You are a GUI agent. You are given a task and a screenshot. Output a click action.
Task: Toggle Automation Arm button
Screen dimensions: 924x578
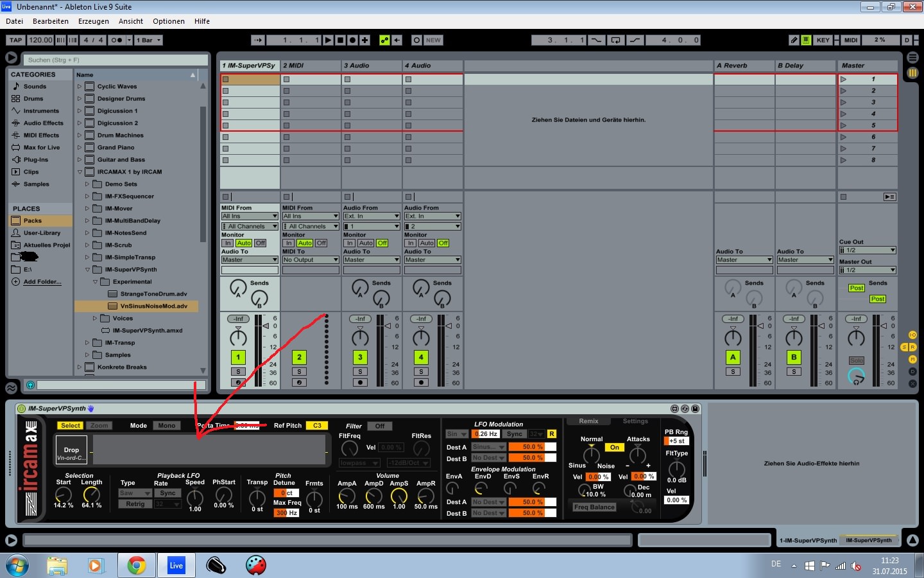pos(384,40)
